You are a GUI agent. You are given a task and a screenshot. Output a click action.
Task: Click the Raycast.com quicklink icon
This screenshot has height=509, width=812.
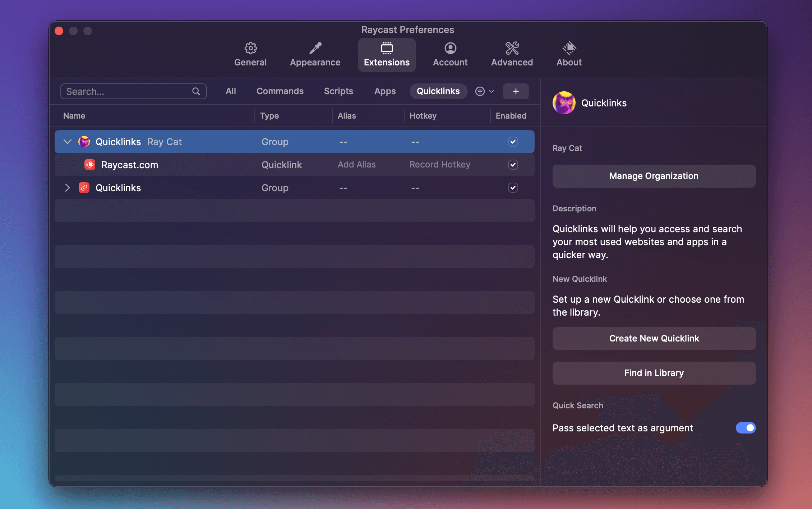(90, 165)
